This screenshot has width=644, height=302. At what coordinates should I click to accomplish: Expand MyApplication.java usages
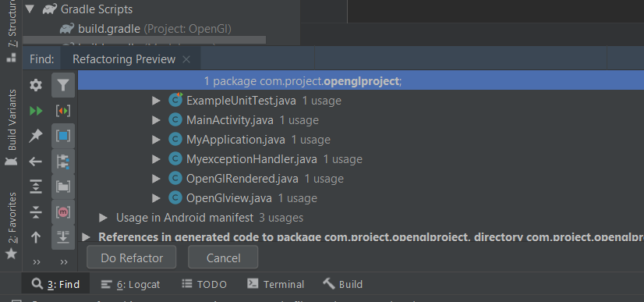pos(156,140)
